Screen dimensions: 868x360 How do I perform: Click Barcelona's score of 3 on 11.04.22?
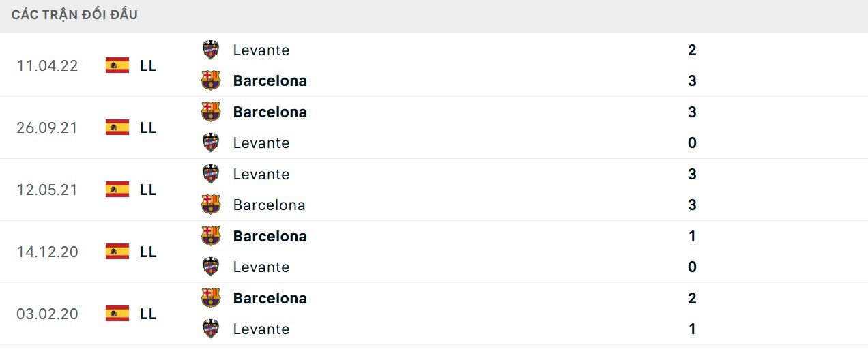692,80
